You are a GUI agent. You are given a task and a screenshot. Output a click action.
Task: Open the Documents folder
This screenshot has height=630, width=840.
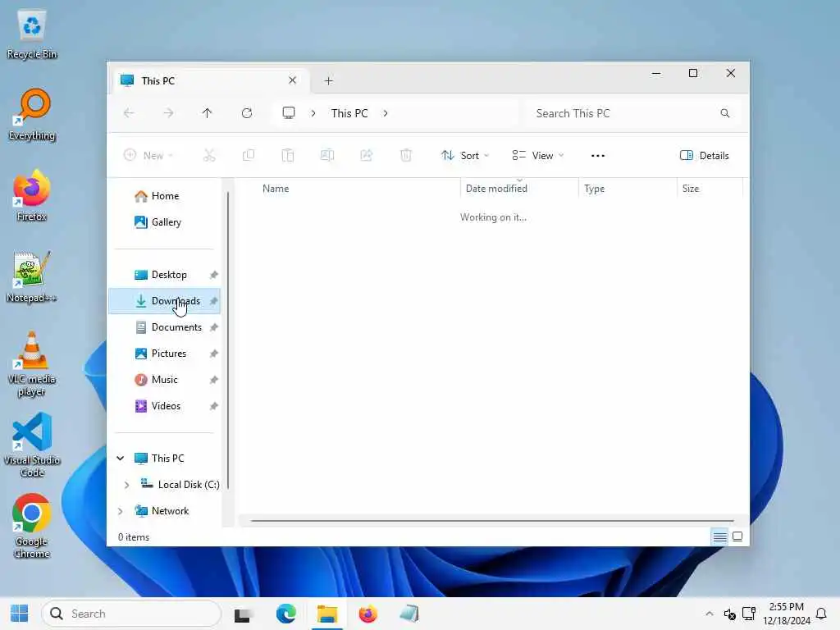point(164,327)
